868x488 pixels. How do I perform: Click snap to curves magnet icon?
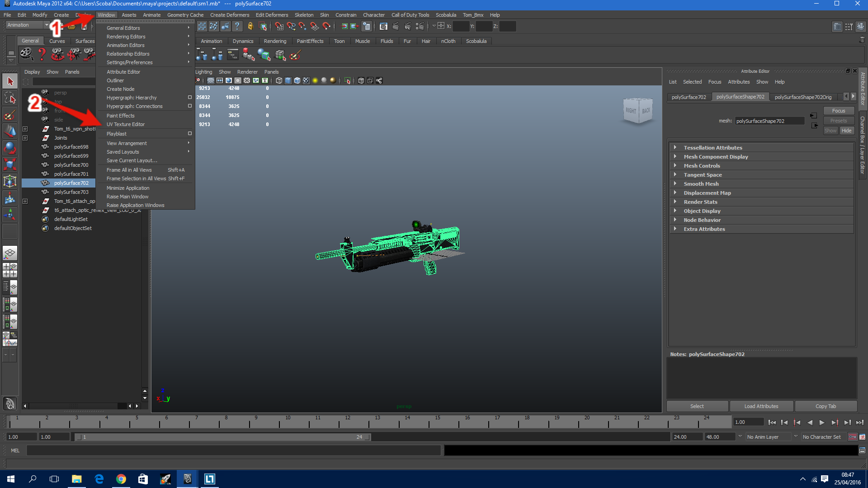291,26
